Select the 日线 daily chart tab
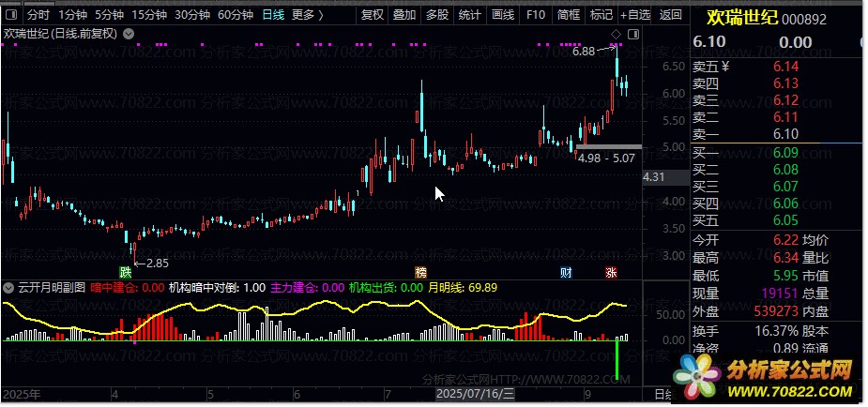Viewport: 868px width, 407px height. click(x=273, y=14)
